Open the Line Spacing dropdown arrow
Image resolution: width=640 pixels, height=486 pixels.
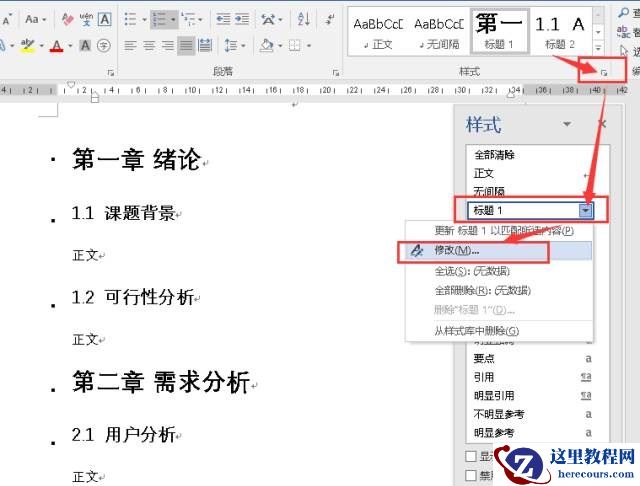point(243,46)
